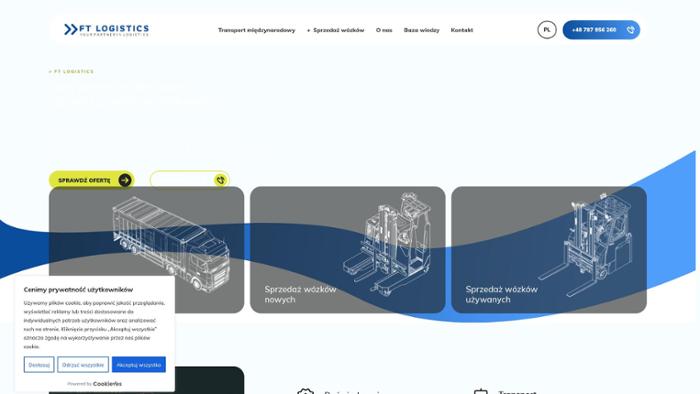The width and height of the screenshot is (700, 394).
Task: Open the CookieYes link
Action: point(107,384)
